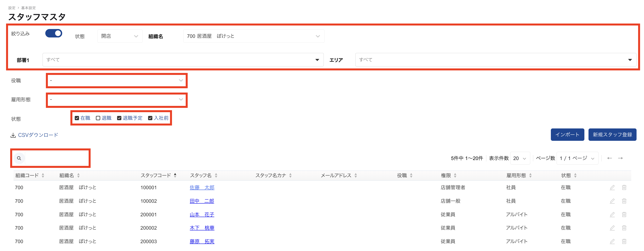644x251 pixels.
Task: Expand the エリア dropdown
Action: point(496,60)
